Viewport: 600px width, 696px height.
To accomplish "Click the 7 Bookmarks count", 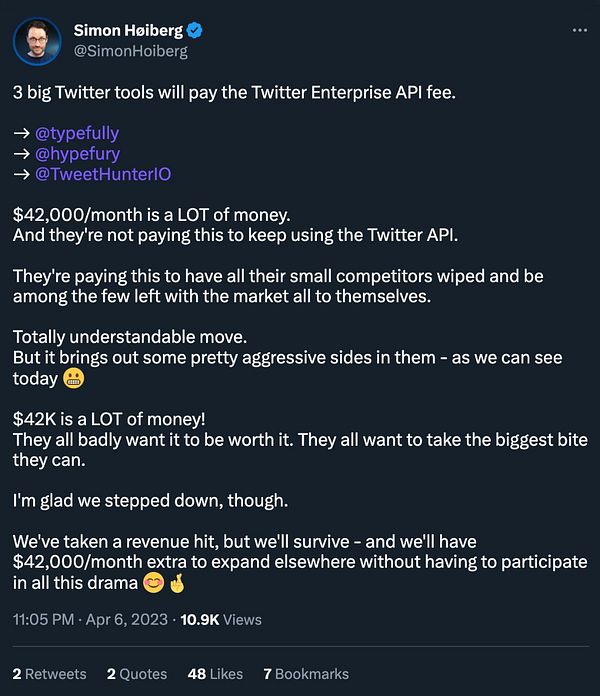I will click(306, 674).
